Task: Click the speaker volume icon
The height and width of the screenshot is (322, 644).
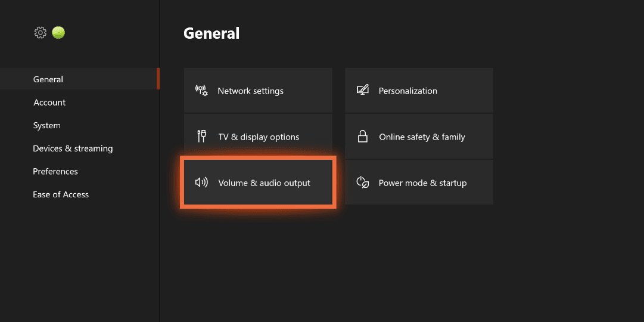Action: point(201,182)
